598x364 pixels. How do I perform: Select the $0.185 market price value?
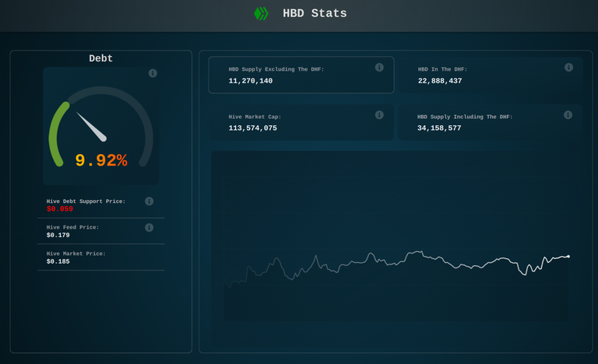[x=58, y=261]
